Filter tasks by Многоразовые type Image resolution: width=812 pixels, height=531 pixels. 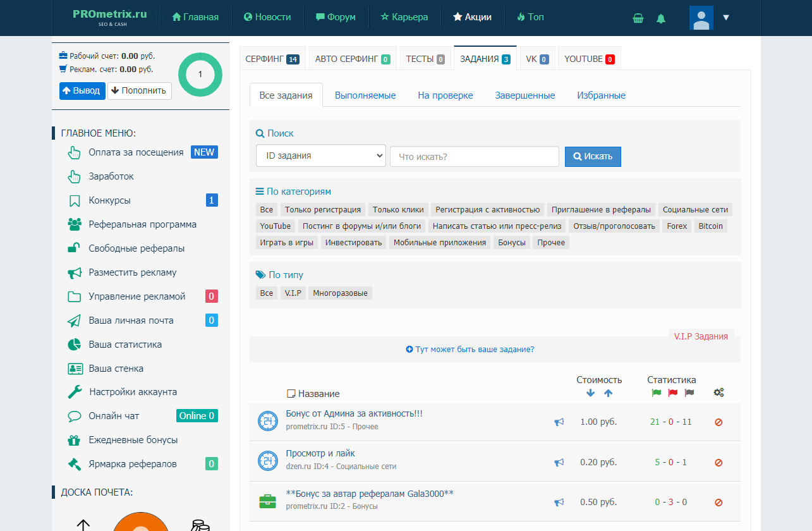(x=340, y=293)
